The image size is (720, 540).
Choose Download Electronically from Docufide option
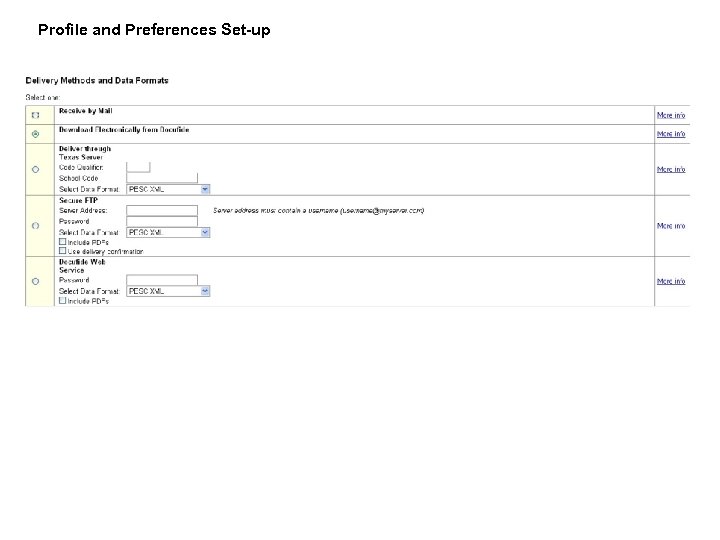[36, 133]
